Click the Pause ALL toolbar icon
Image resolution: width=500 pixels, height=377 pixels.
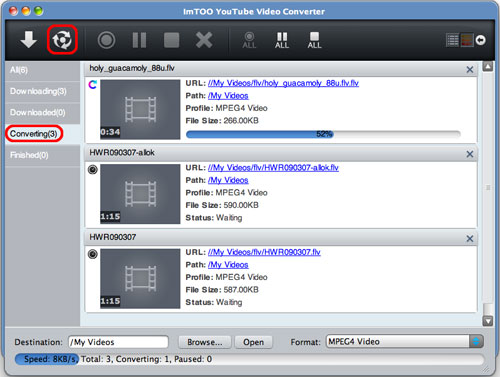(282, 40)
